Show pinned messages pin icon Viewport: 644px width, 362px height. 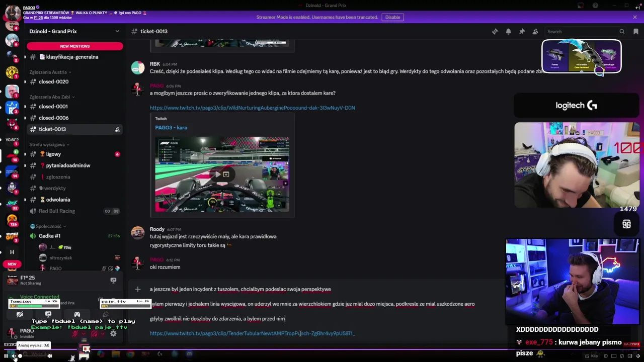(522, 31)
